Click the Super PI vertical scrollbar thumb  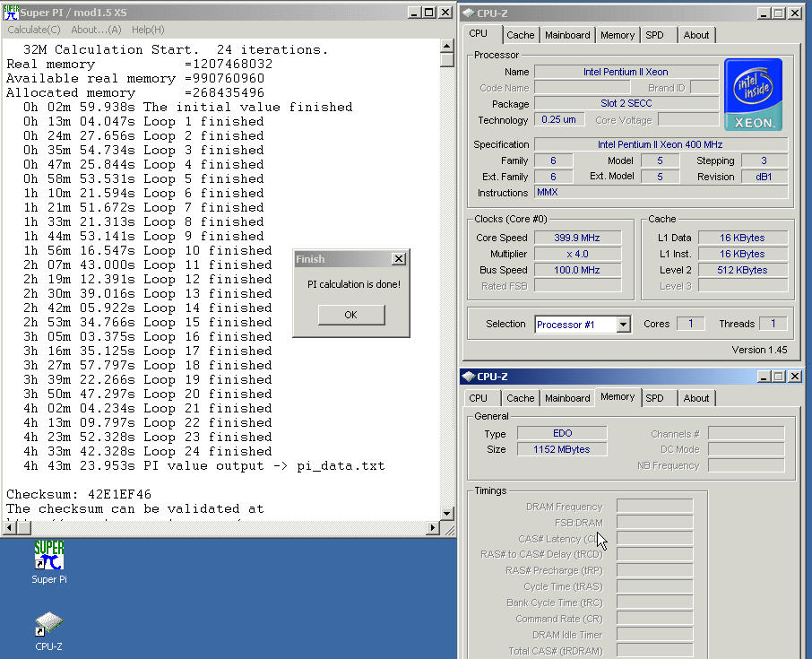[447, 59]
